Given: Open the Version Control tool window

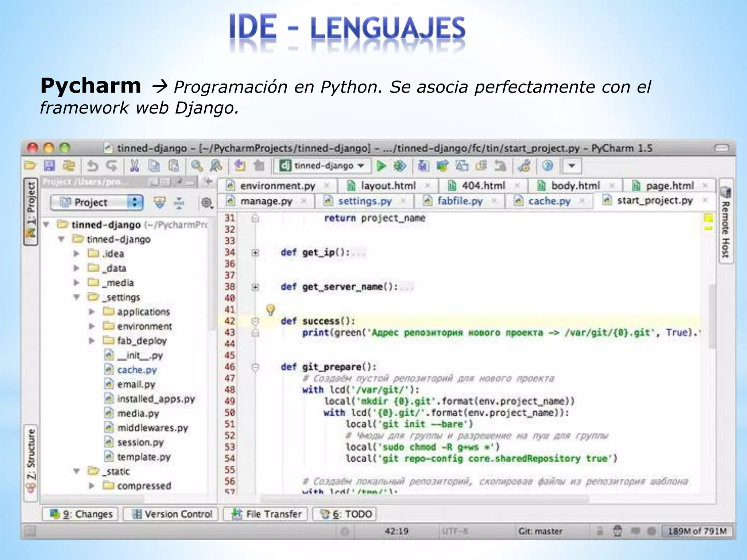Looking at the screenshot, I should (x=171, y=514).
